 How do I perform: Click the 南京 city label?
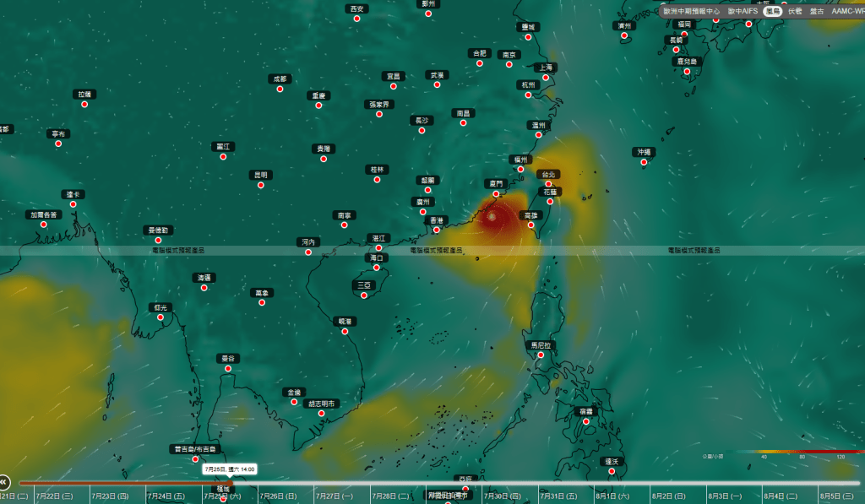pos(509,55)
